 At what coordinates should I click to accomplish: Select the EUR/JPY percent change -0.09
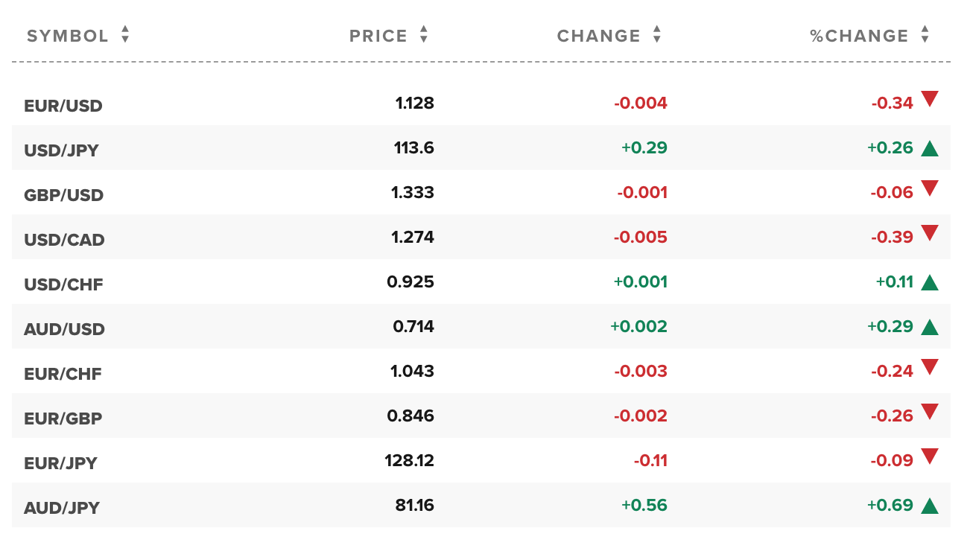[892, 461]
